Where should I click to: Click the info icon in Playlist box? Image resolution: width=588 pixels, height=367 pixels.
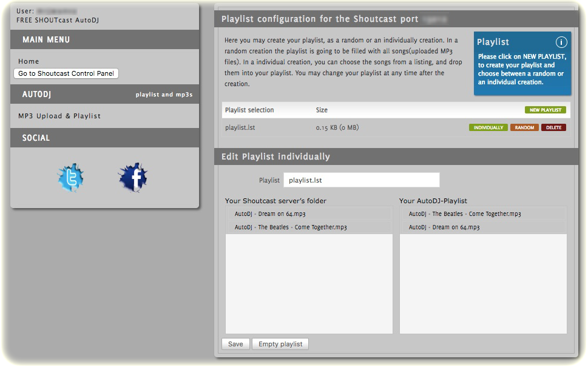tap(561, 42)
